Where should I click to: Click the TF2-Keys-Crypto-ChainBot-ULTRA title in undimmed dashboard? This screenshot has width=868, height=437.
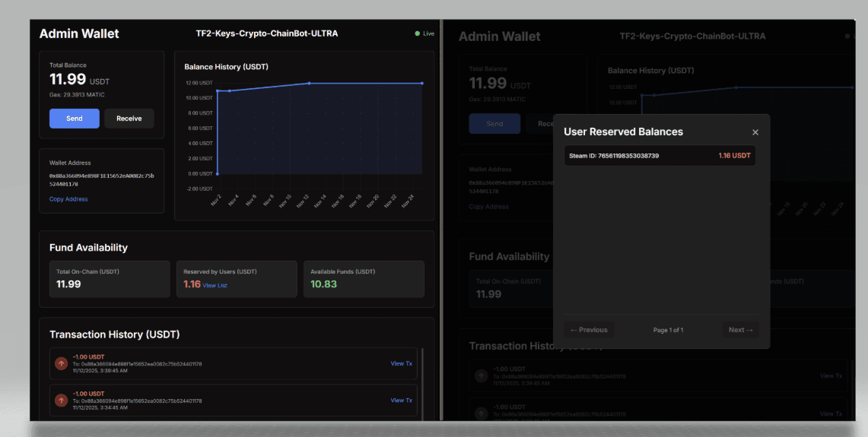click(267, 33)
